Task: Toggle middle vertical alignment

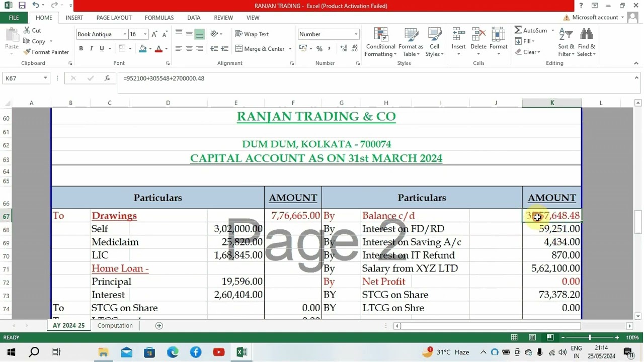Action: (189, 34)
